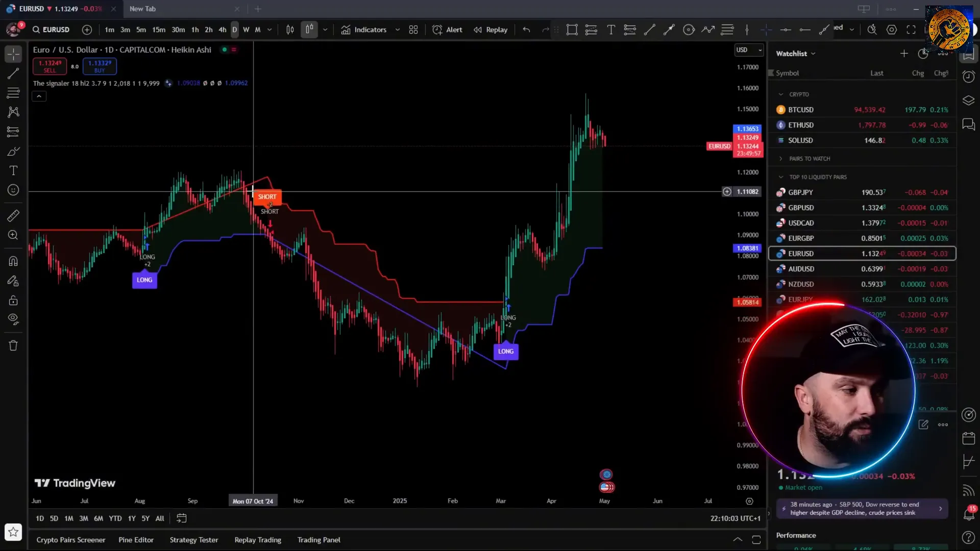Screen dimensions: 980x551
Task: Open the Pine Editor tab
Action: tap(136, 540)
